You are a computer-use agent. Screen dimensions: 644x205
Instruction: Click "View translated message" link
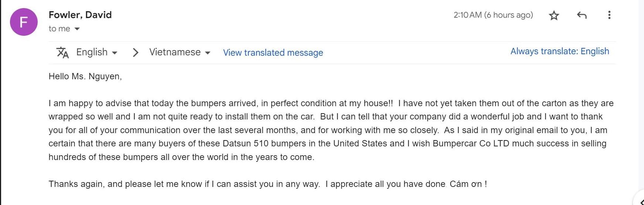point(273,53)
